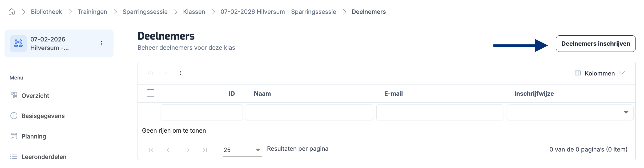Image resolution: width=644 pixels, height=168 pixels.
Task: Navigate to the Trainingen breadcrumb link
Action: (x=92, y=12)
